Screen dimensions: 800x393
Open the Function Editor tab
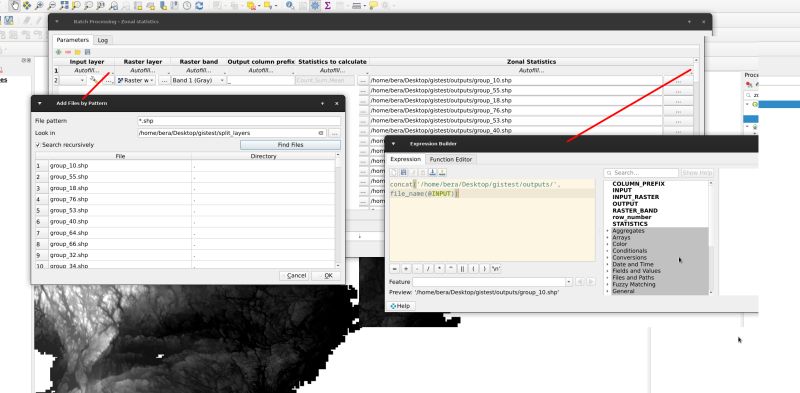pos(451,159)
